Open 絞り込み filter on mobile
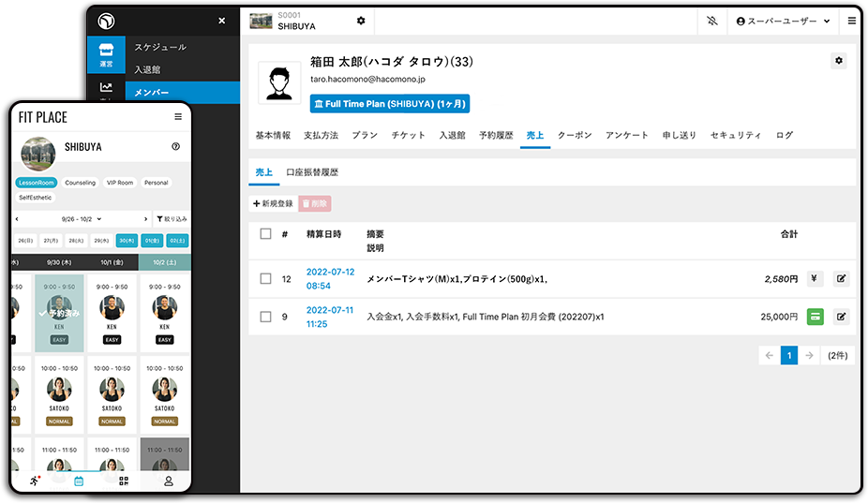The width and height of the screenshot is (868, 503). (x=172, y=219)
